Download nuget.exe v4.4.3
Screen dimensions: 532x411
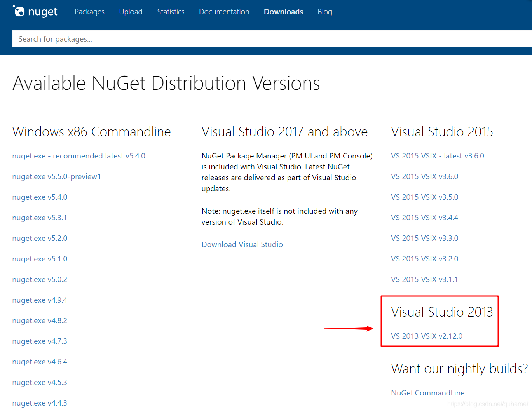coord(40,403)
